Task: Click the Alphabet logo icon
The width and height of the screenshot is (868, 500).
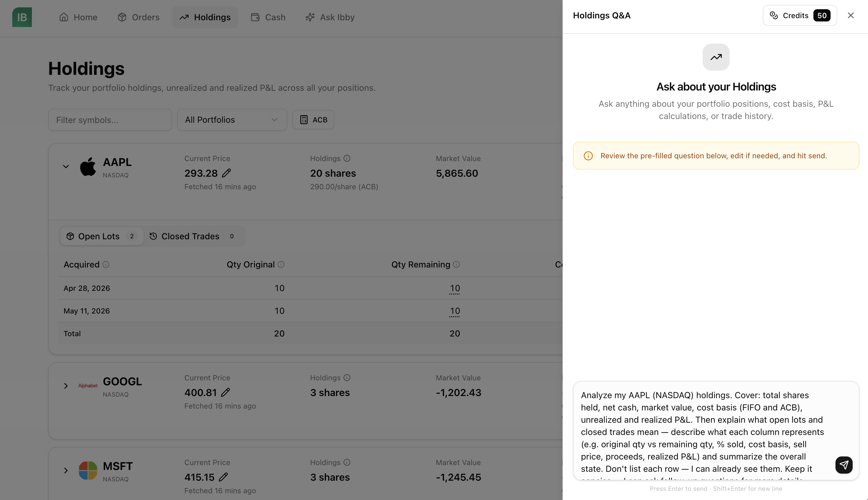Action: coord(88,386)
